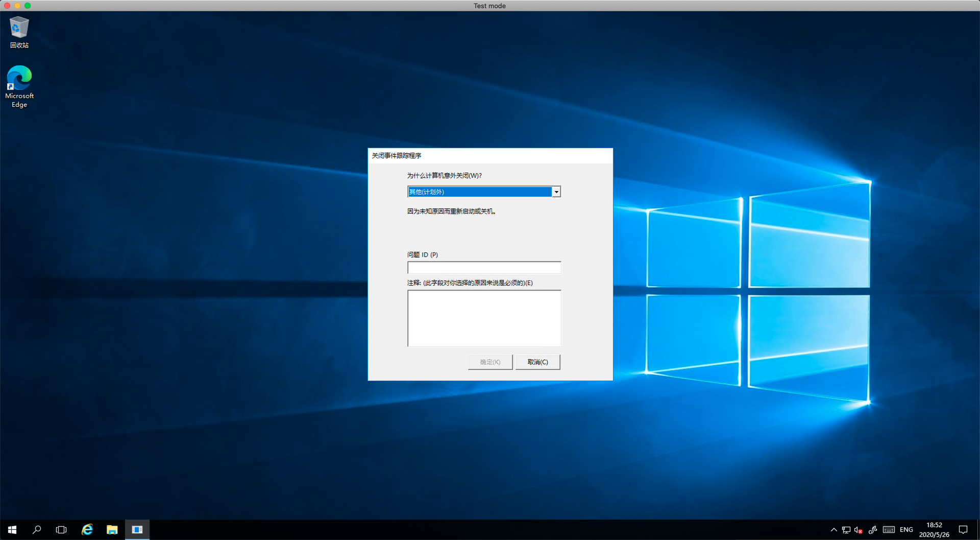The image size is (980, 540).
Task: Open the shutdown reason dropdown arrow
Action: tap(556, 192)
